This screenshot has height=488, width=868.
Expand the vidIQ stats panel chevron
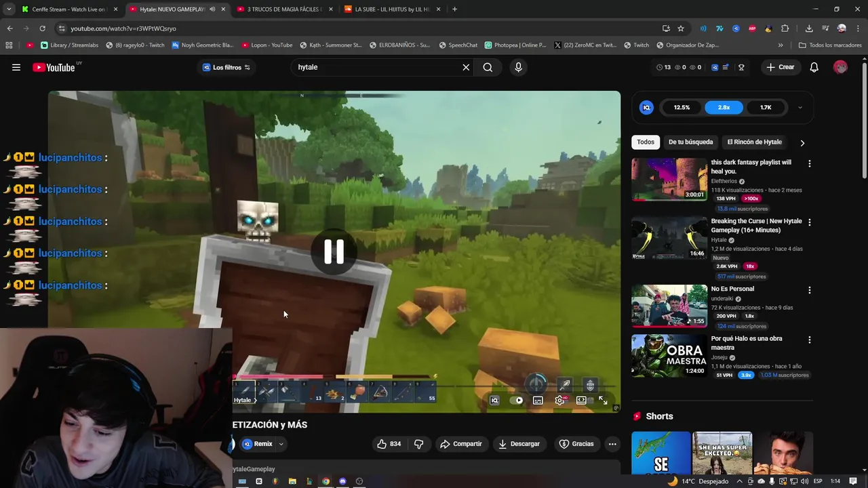[x=800, y=107]
